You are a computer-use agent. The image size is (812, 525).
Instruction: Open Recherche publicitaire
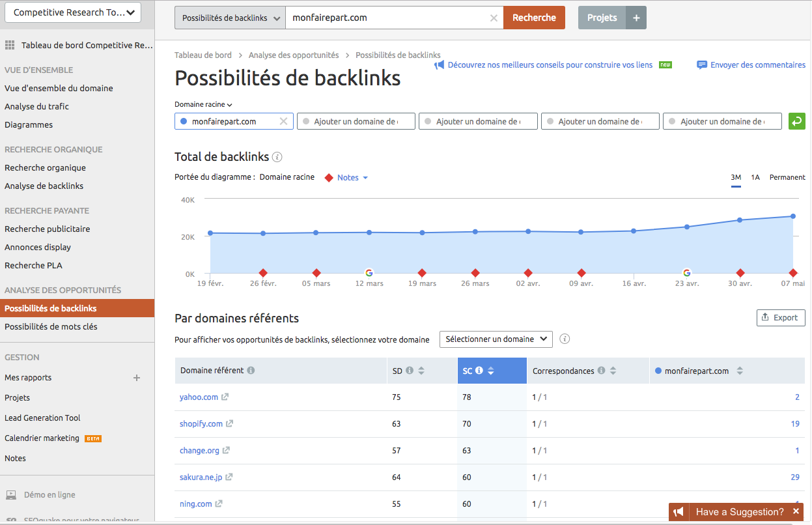[47, 229]
